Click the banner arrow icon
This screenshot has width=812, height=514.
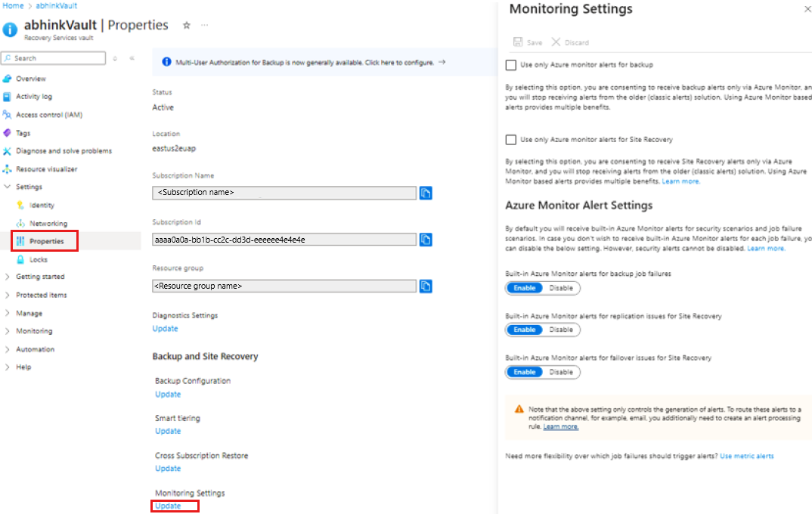(442, 62)
